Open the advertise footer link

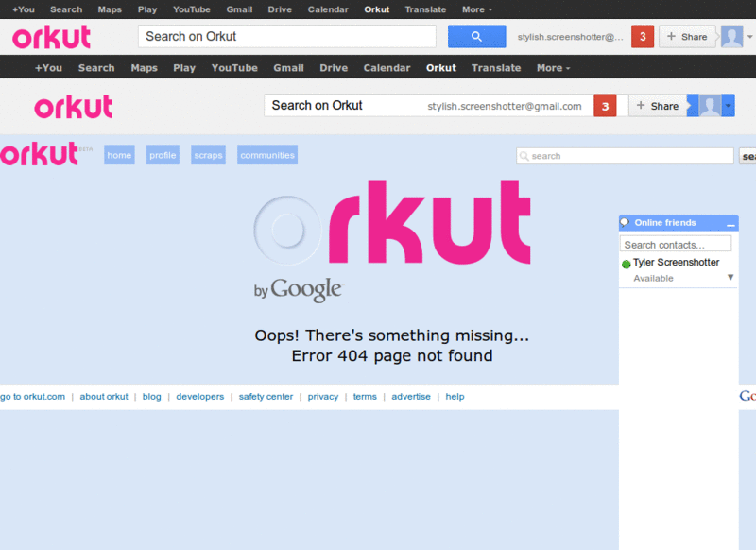point(411,397)
